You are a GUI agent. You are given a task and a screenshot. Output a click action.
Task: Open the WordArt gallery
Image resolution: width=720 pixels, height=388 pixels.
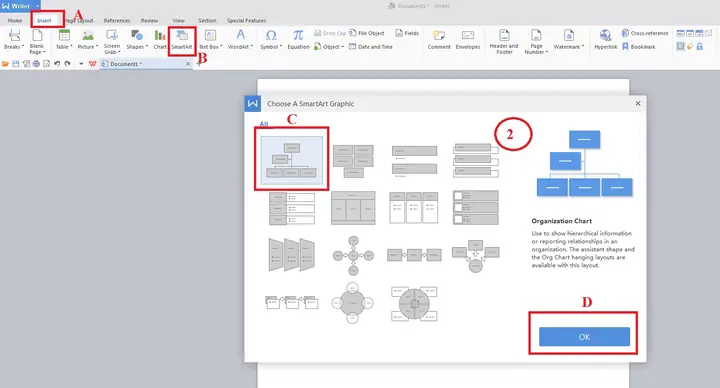pos(240,39)
